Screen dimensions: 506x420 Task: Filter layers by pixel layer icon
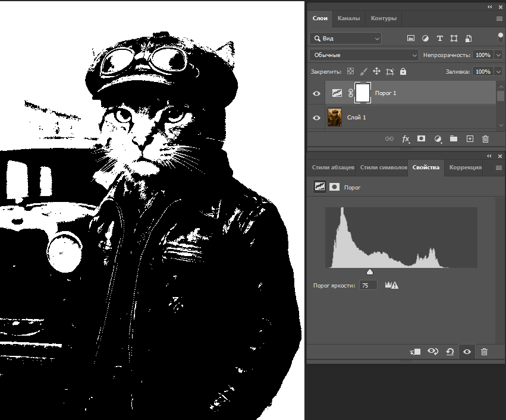pyautogui.click(x=410, y=39)
